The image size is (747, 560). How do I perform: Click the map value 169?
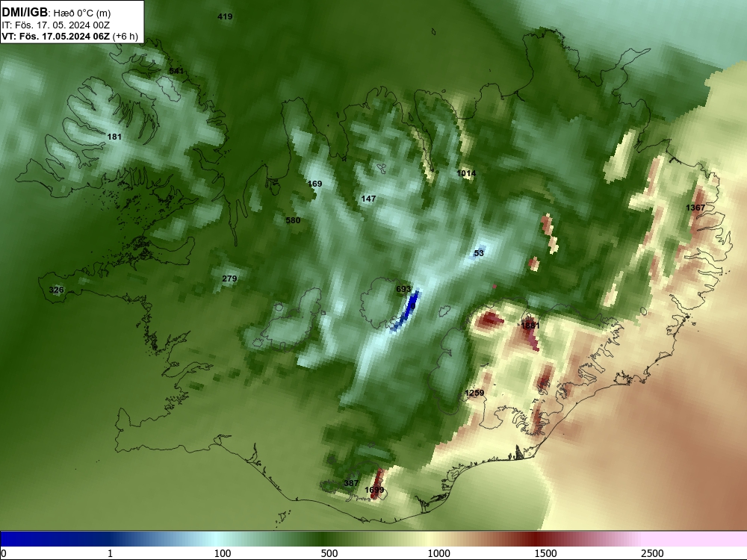[x=315, y=184]
